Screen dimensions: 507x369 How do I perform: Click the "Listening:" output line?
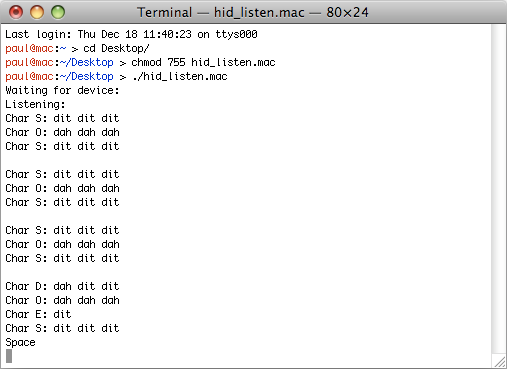coord(35,105)
